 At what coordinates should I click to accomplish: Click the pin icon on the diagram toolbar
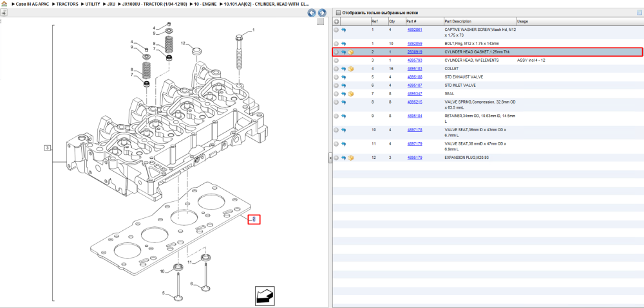click(x=4, y=12)
